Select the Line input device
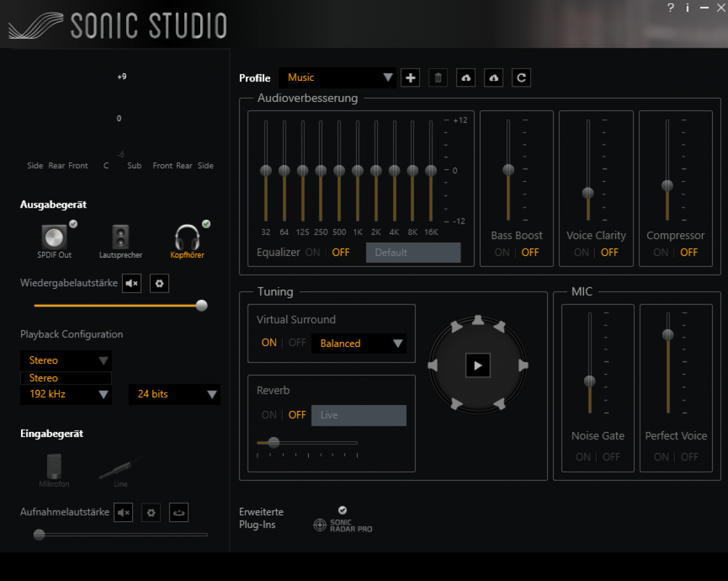 pos(120,472)
